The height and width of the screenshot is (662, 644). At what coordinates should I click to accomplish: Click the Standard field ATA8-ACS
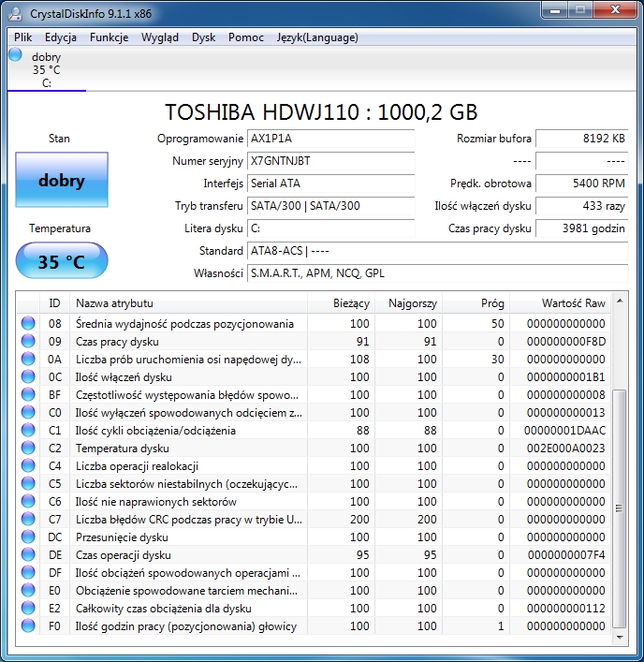(438, 251)
